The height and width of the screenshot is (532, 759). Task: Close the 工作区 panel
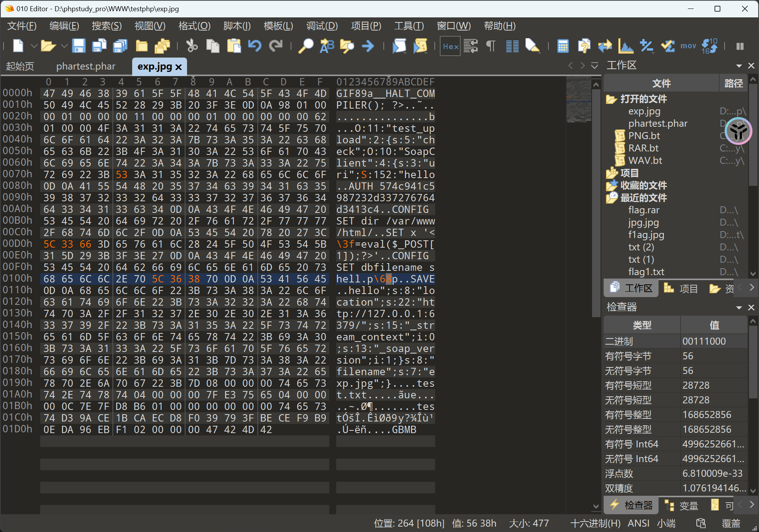coord(751,66)
